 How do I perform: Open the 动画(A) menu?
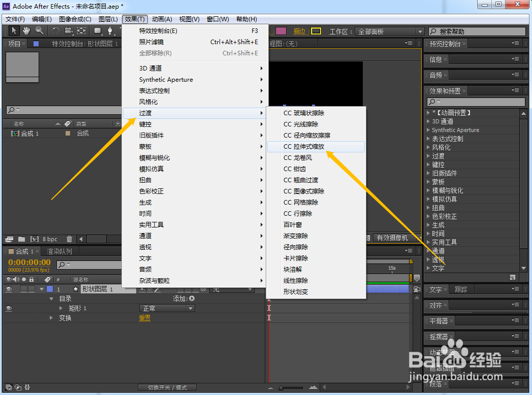(162, 19)
